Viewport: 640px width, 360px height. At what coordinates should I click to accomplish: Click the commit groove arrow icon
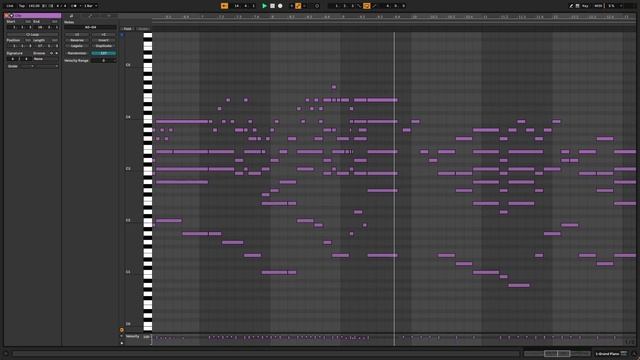56,53
